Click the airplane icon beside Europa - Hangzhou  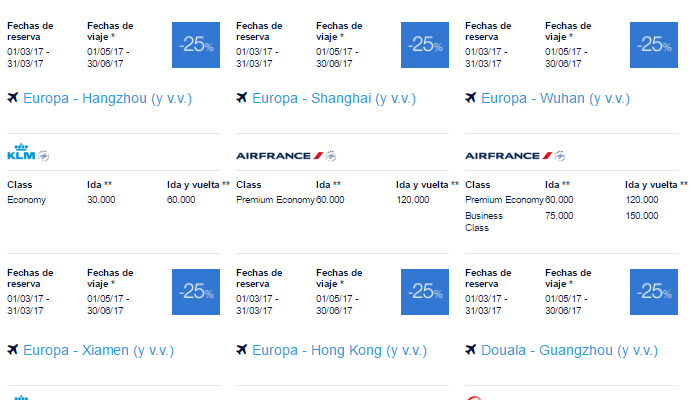coord(13,97)
